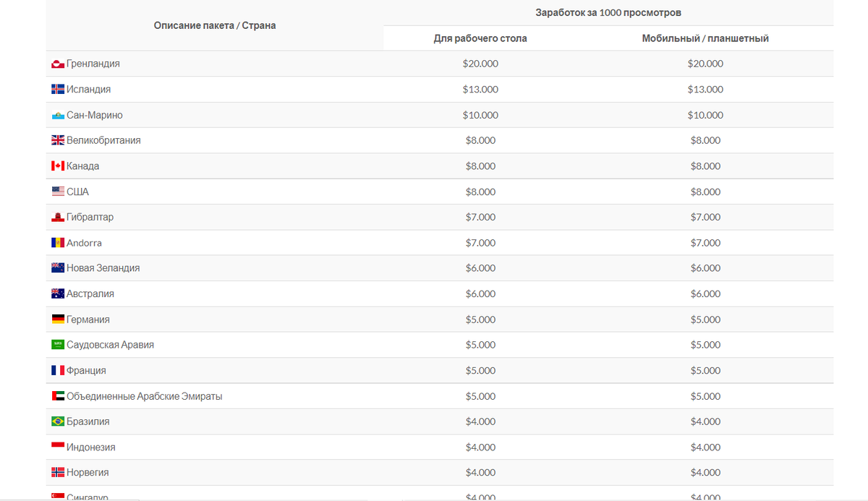868x501 pixels.
Task: Select the country name 'Франция'
Action: (x=86, y=370)
